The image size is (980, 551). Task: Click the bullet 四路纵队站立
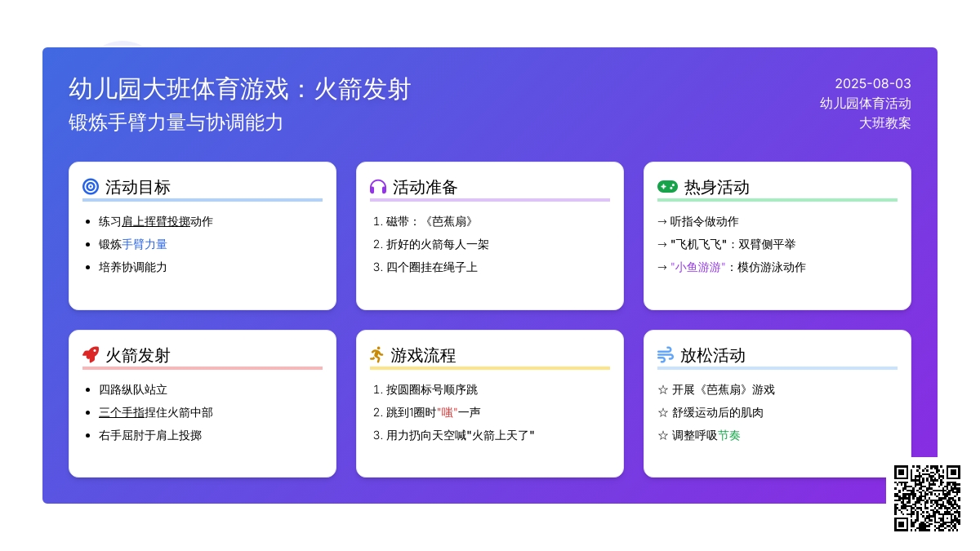click(x=133, y=389)
